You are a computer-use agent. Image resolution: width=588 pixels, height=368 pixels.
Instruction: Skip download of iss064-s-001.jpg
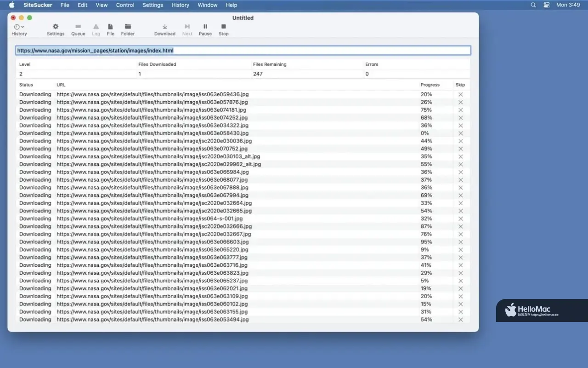click(x=460, y=219)
